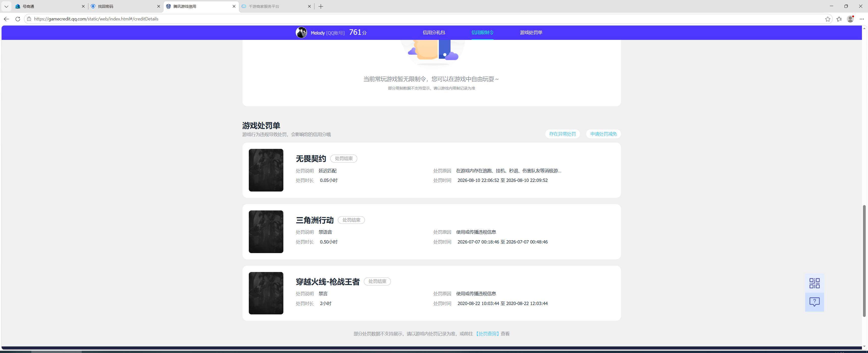
Task: Click the 禁语音 penalty description
Action: tap(325, 232)
